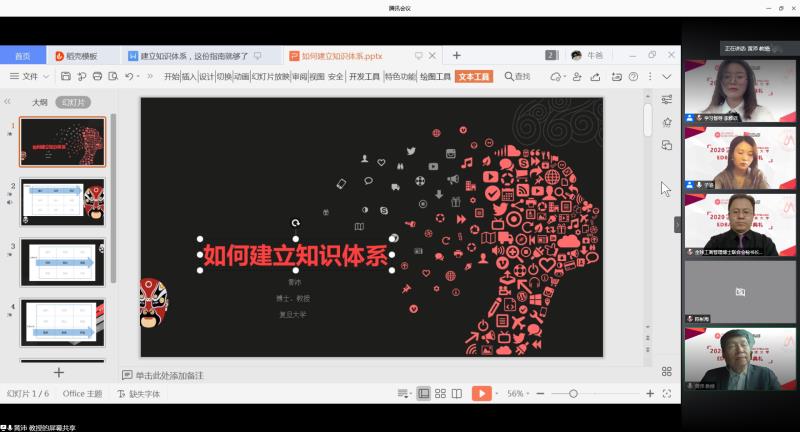
Task: Click the share icon in the top toolbar
Action: 595,77
